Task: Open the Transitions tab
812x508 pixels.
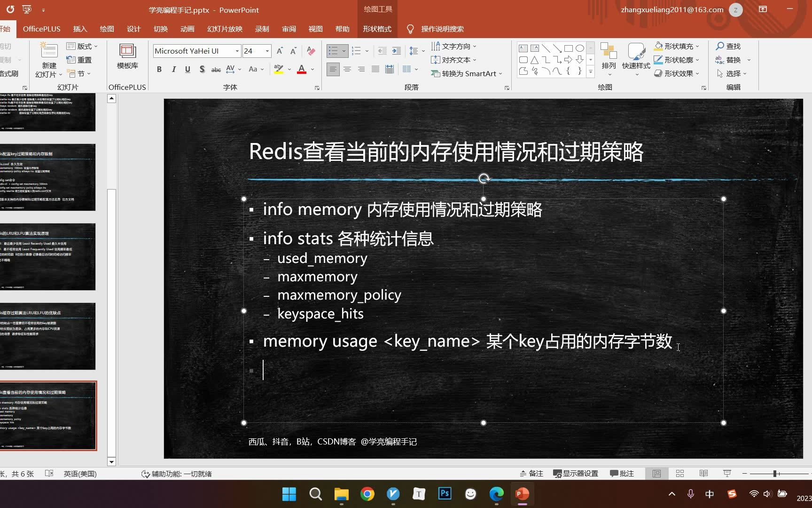Action: click(x=161, y=29)
